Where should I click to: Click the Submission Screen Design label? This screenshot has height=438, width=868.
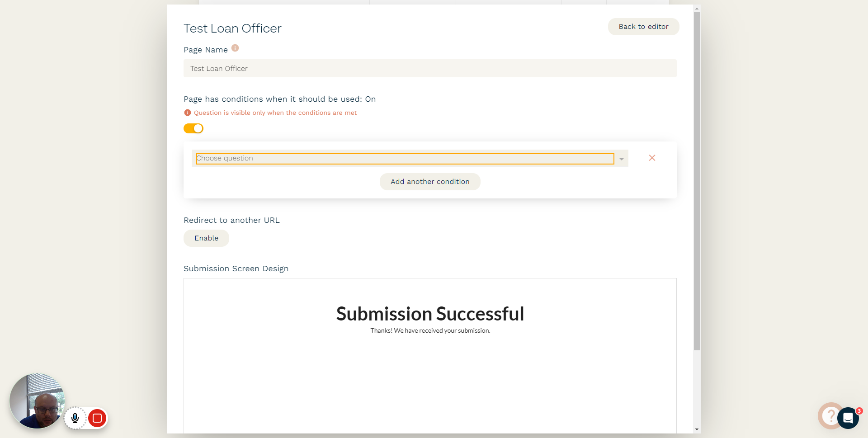236,268
